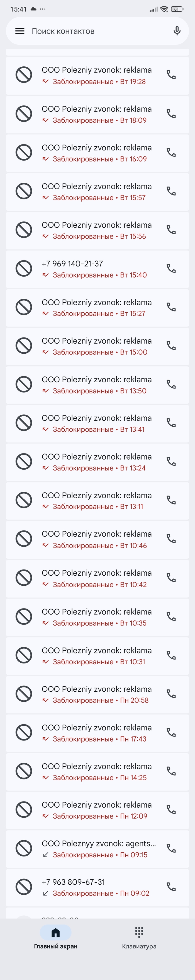Tap the voice search microphone icon
This screenshot has height=980, width=195.
click(177, 31)
